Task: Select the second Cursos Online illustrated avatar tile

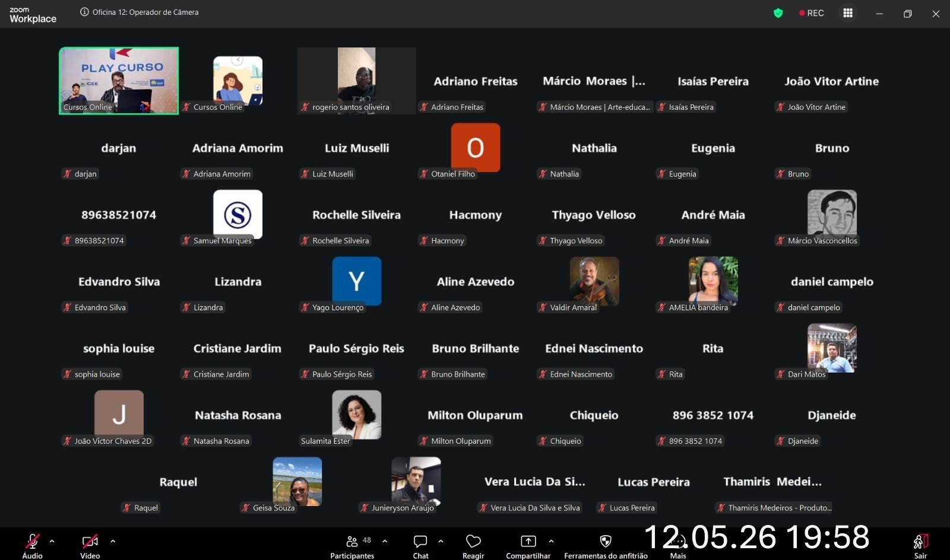Action: (x=237, y=81)
